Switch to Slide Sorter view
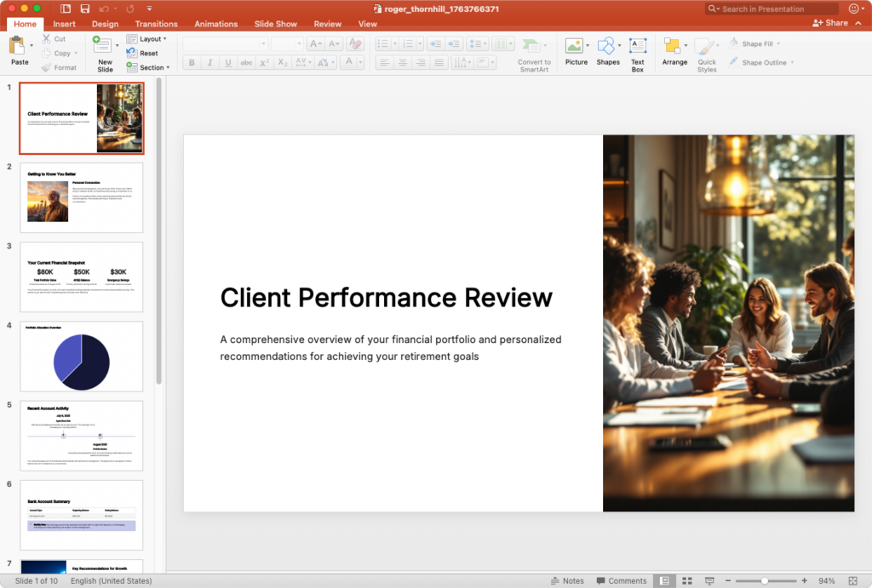The width and height of the screenshot is (872, 588). click(x=686, y=580)
